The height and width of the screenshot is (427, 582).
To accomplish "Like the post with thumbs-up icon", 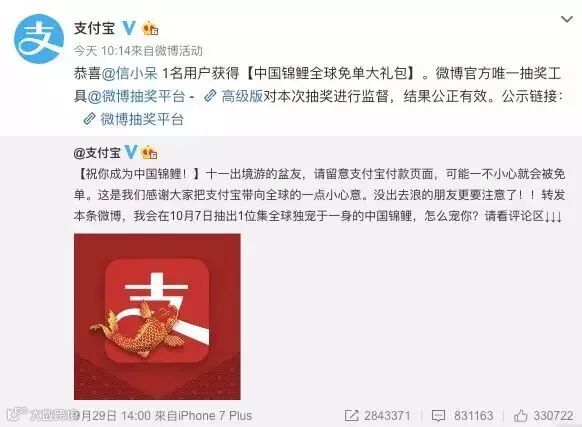I will 520,415.
